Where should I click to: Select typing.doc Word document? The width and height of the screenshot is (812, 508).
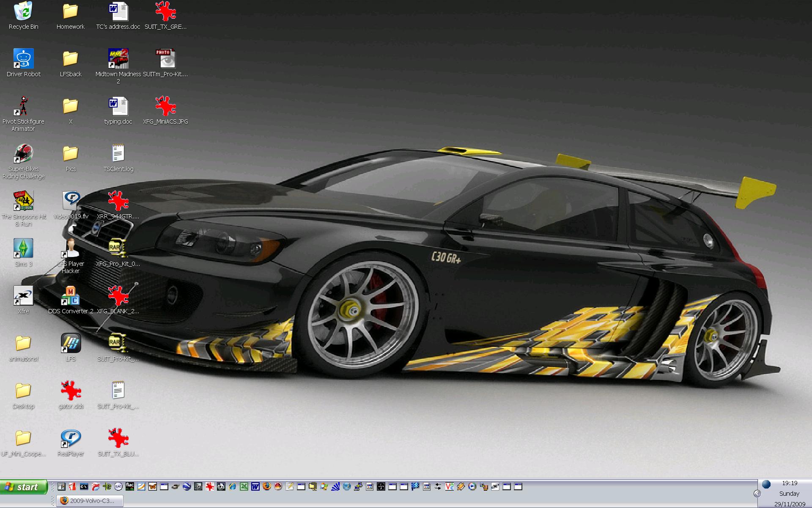[118, 106]
